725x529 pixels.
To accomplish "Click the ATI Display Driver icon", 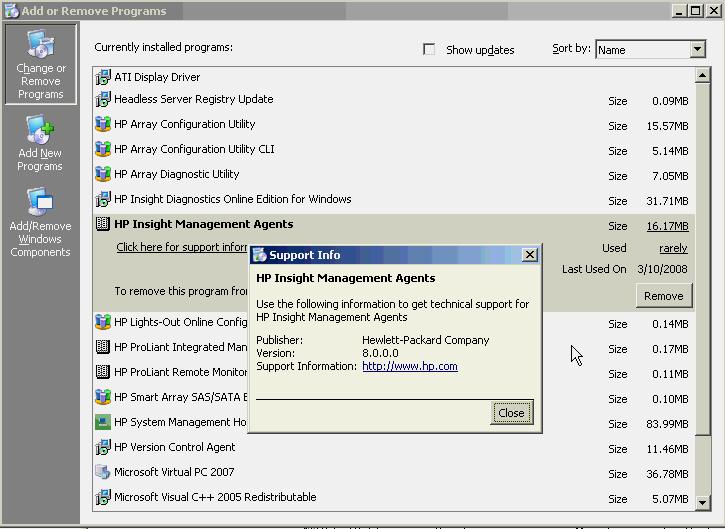I will tap(103, 77).
